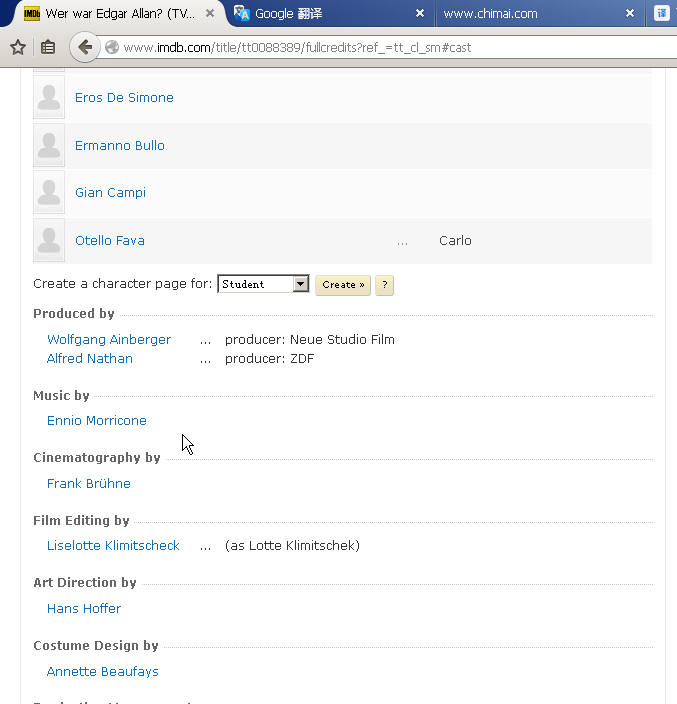Click the translate extension icon in tab bar
The image size is (677, 704).
[662, 13]
